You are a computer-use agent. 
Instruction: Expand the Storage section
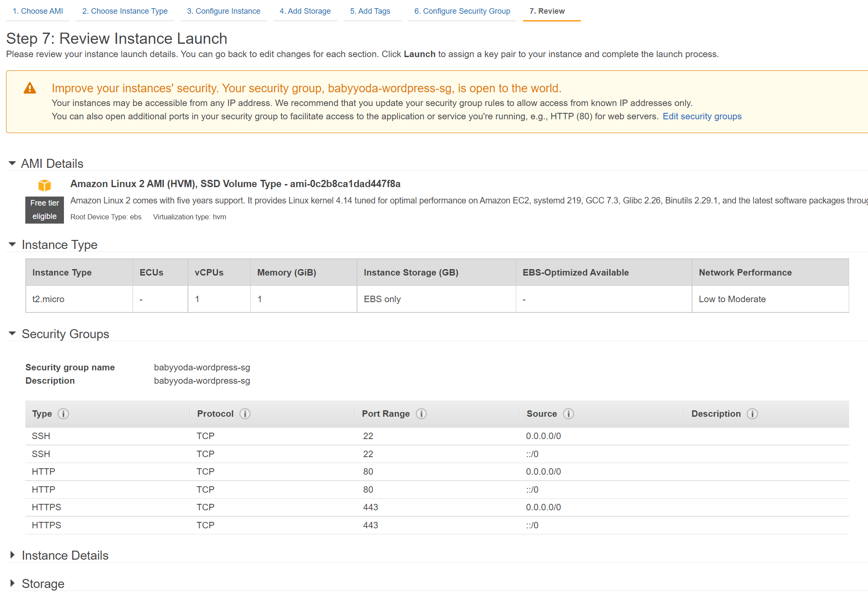[12, 584]
